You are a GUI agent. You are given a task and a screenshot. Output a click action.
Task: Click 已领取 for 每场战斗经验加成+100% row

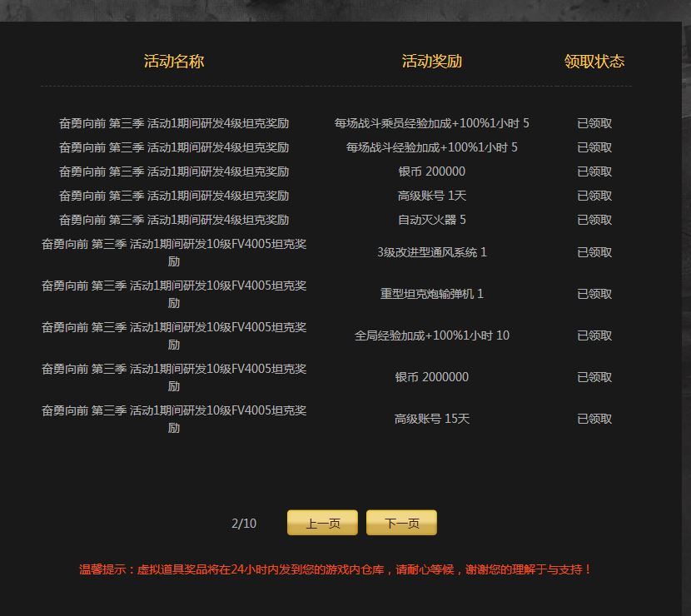594,147
